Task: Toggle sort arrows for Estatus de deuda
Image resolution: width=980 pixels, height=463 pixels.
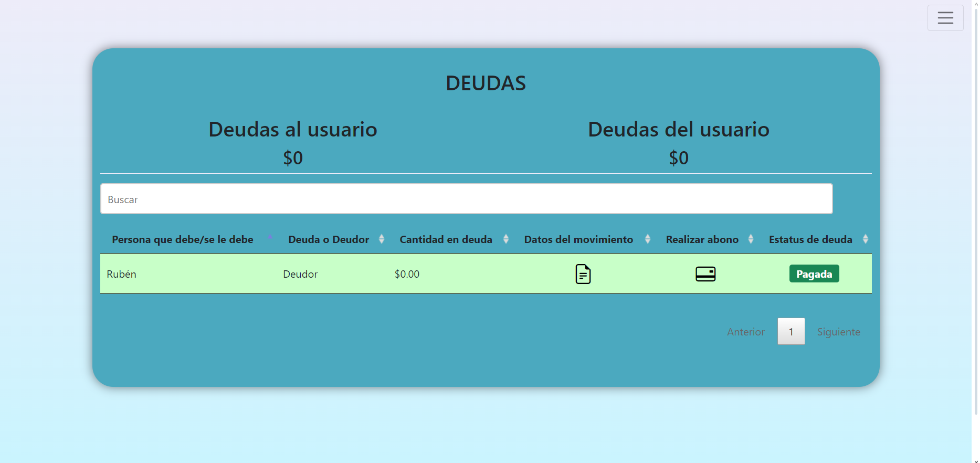Action: 865,239
